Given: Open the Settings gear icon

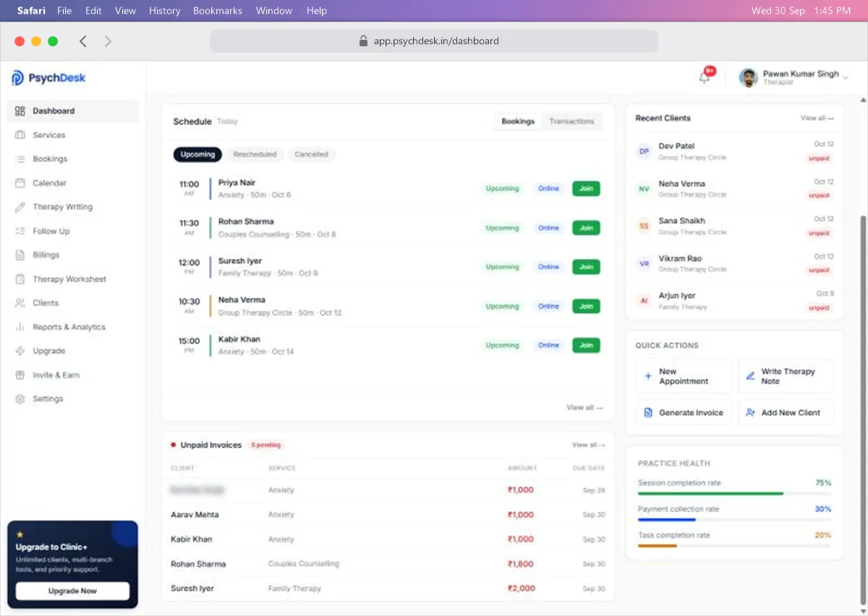Looking at the screenshot, I should (20, 399).
